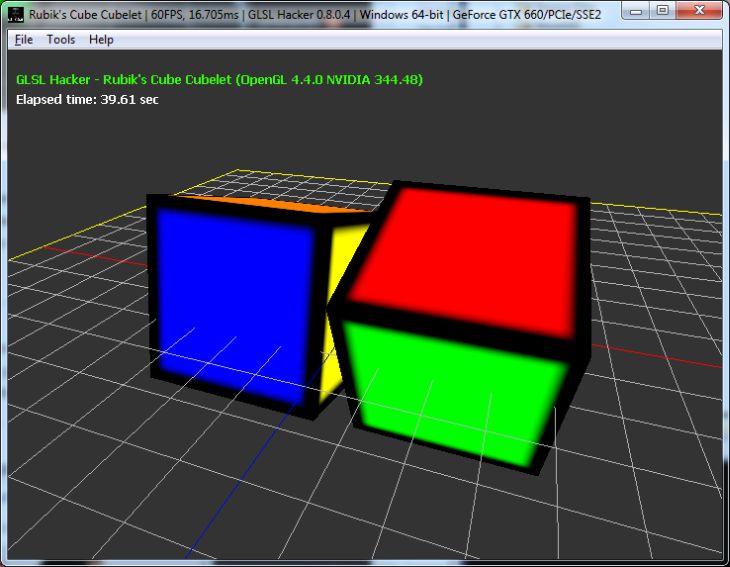Open the Help menu

point(101,40)
